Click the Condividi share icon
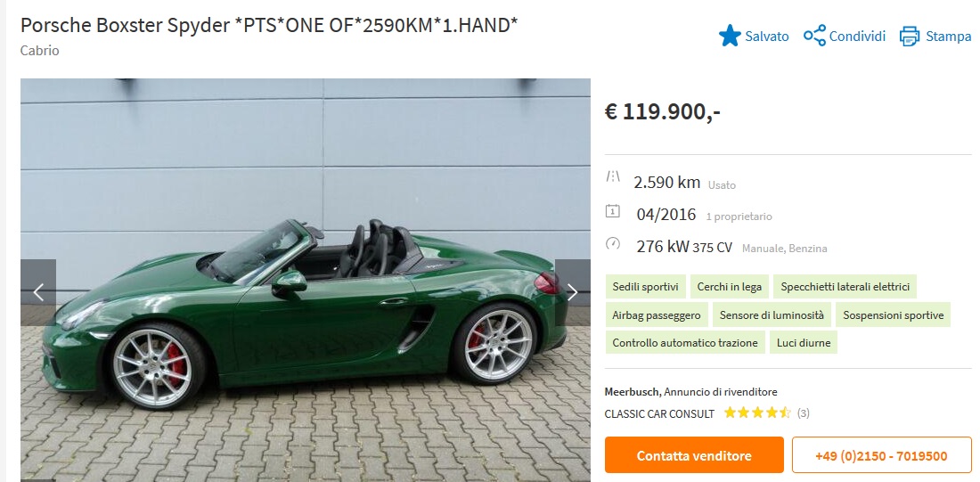This screenshot has width=980, height=482. coord(814,36)
